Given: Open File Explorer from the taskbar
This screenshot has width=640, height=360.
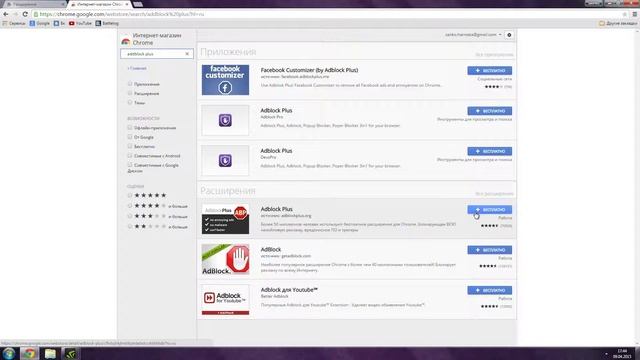Looking at the screenshot, I should click(50, 353).
